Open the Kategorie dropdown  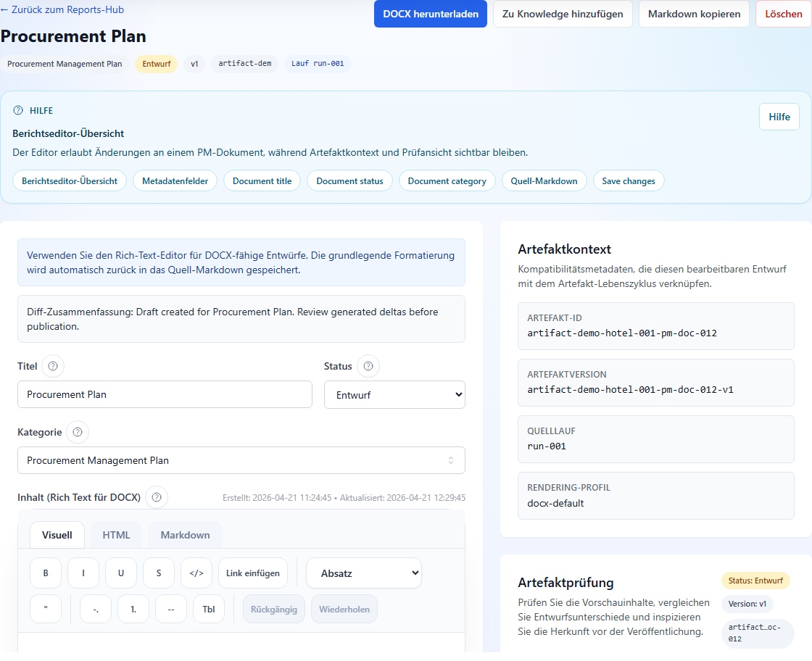point(241,460)
